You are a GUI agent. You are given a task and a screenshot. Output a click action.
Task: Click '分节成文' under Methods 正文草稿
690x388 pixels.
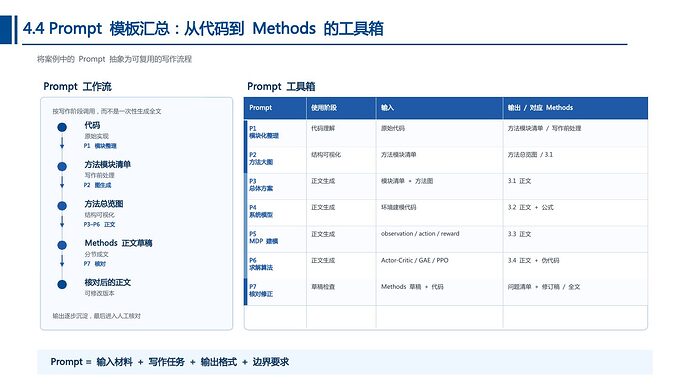point(96,254)
